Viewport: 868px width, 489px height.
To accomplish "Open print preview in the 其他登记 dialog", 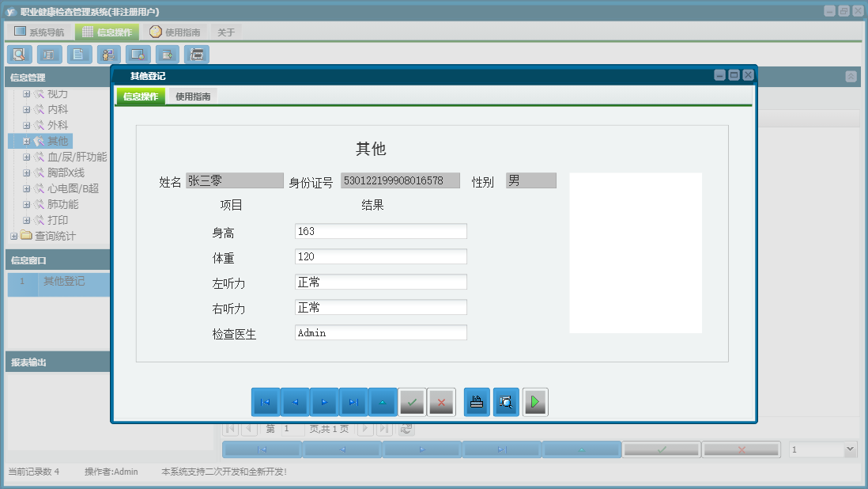I will [506, 402].
